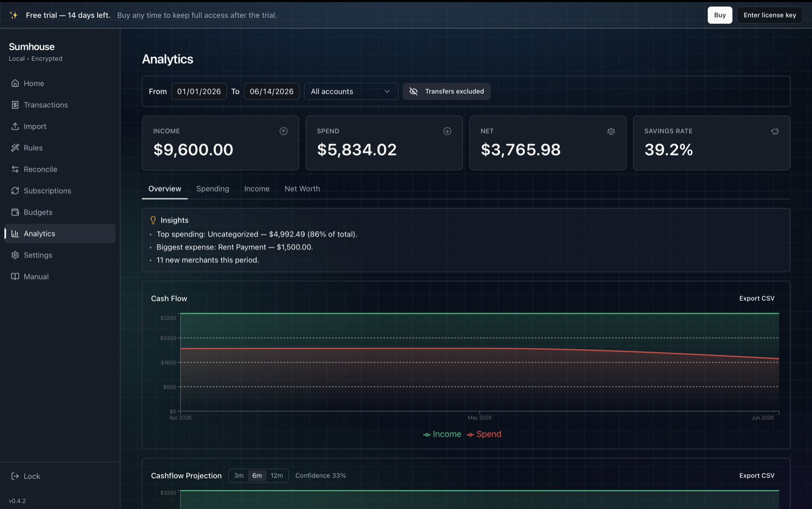Click the Import upload icon
812x509 pixels.
coord(15,126)
